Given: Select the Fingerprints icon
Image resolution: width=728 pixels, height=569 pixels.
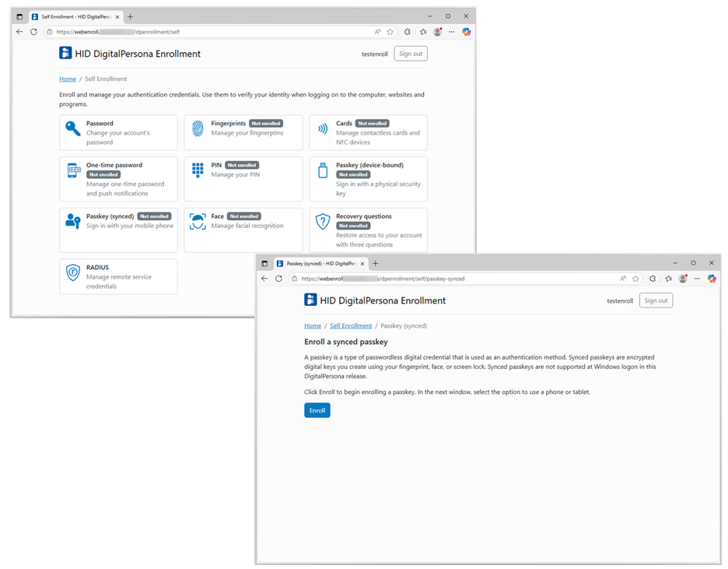Looking at the screenshot, I should tap(198, 128).
